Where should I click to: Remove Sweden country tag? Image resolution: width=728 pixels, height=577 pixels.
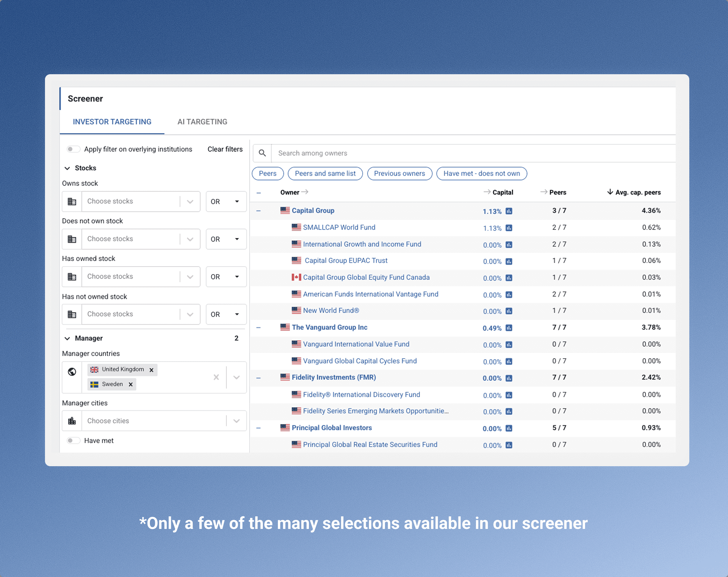point(131,384)
